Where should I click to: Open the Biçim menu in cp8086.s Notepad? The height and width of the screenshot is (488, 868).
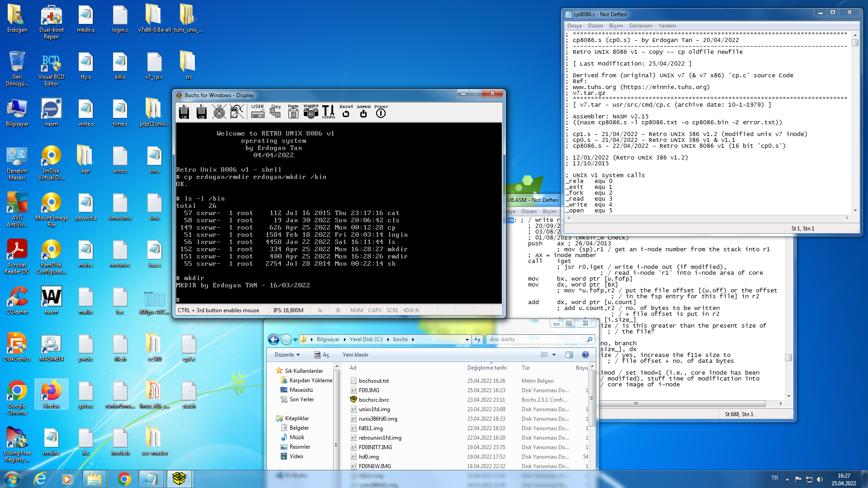click(x=616, y=26)
